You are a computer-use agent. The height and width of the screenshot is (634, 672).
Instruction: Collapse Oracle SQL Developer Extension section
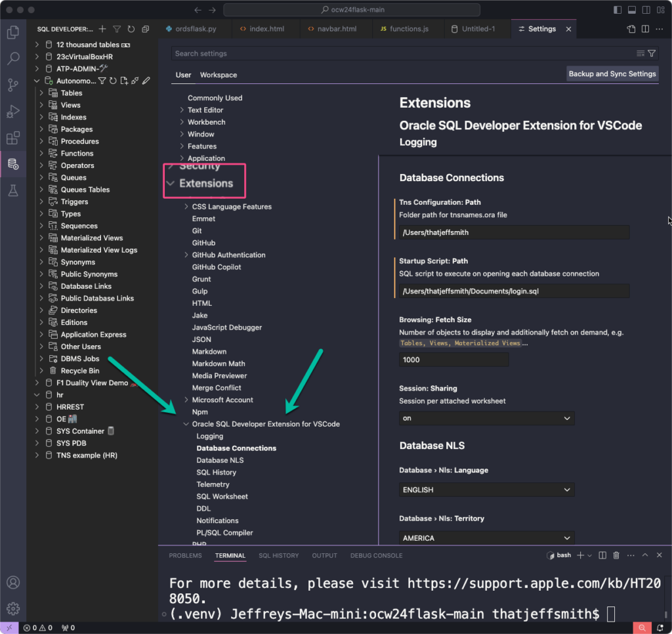click(x=186, y=424)
